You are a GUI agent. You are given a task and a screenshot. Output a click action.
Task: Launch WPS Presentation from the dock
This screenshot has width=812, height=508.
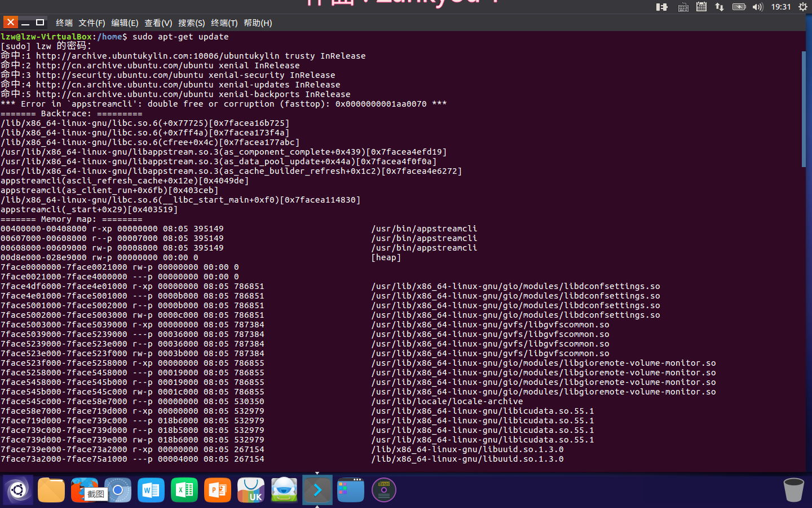(218, 490)
